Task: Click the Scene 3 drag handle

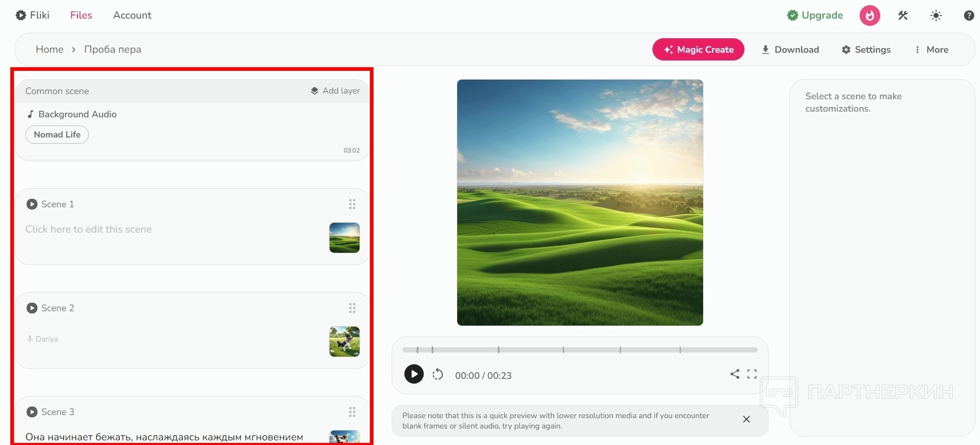Action: coord(352,412)
